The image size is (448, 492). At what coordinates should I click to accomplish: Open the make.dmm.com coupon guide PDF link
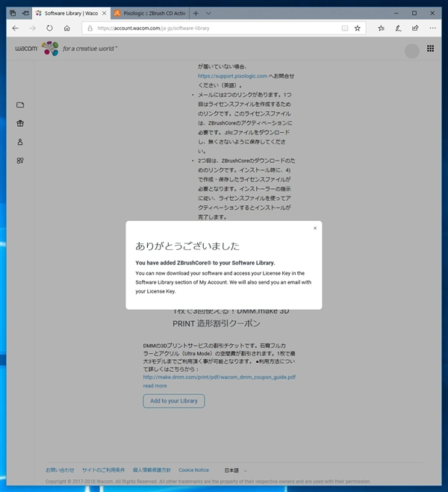pos(220,377)
